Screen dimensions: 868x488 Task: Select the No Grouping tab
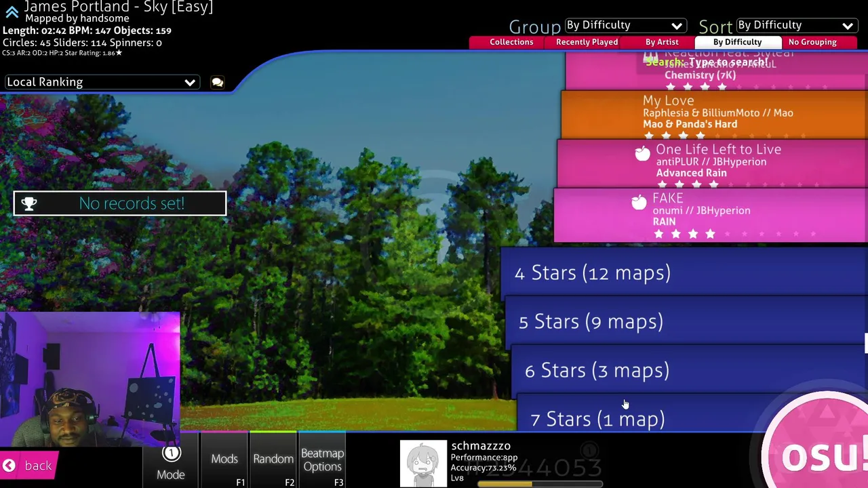click(x=812, y=42)
